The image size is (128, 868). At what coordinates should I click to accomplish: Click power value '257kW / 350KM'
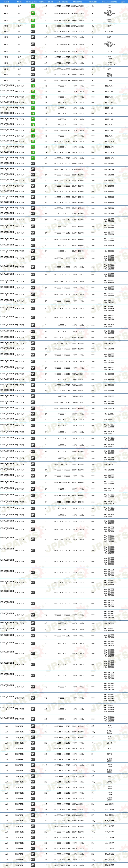[77, 26]
